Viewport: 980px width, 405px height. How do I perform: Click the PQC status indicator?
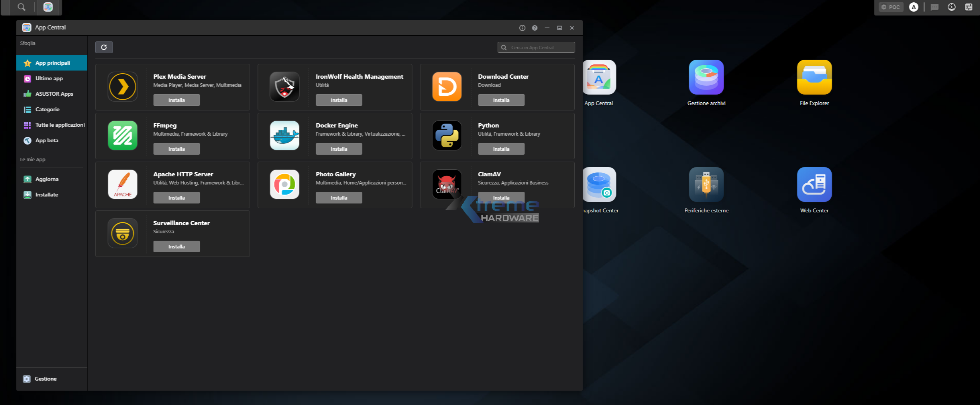890,7
